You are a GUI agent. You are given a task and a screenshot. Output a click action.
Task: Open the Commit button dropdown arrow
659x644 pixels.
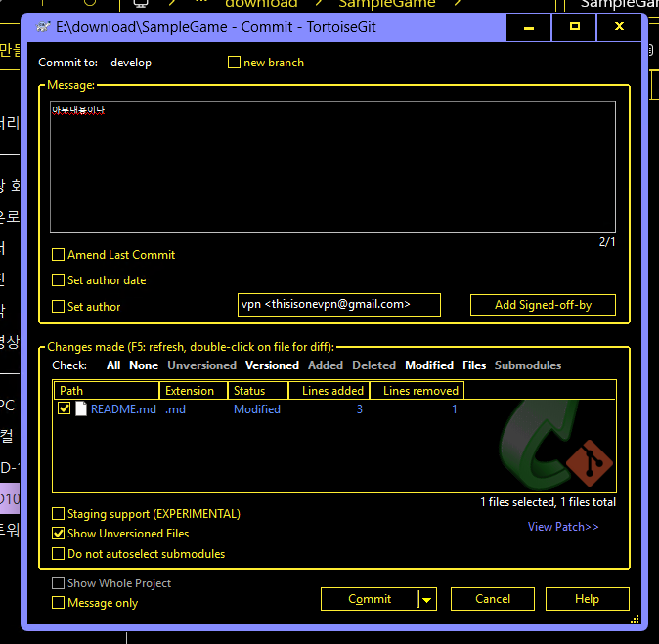click(x=427, y=599)
